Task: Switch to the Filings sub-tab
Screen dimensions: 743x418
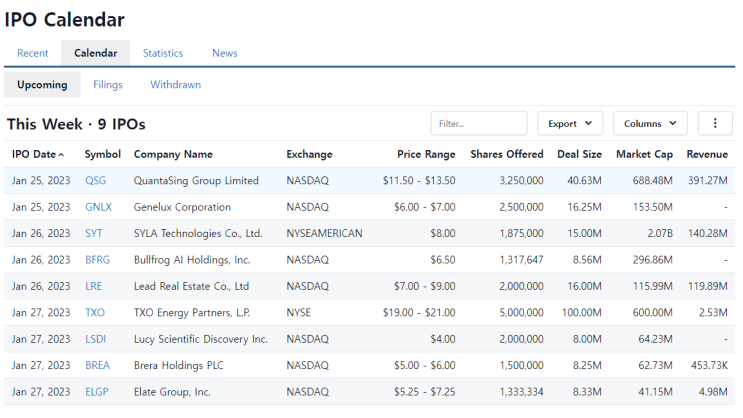Action: point(108,84)
